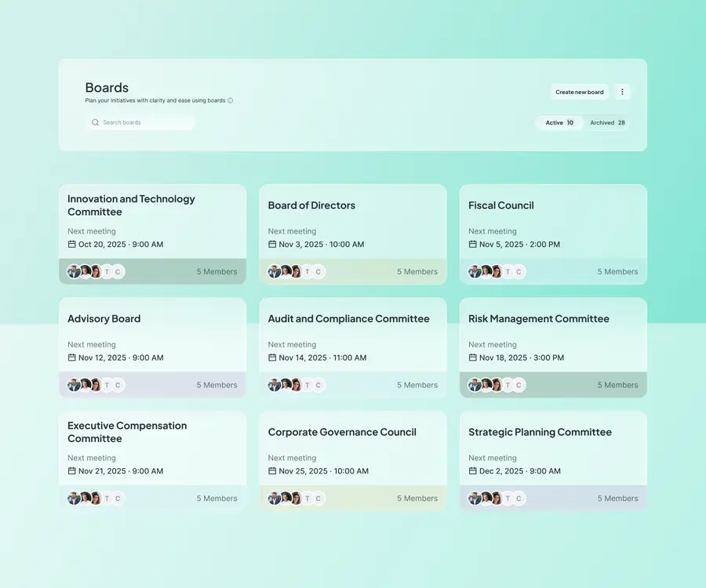706x588 pixels.
Task: Click 'Nov 5, 2025 · 2:00 PM' meeting time
Action: pos(519,245)
